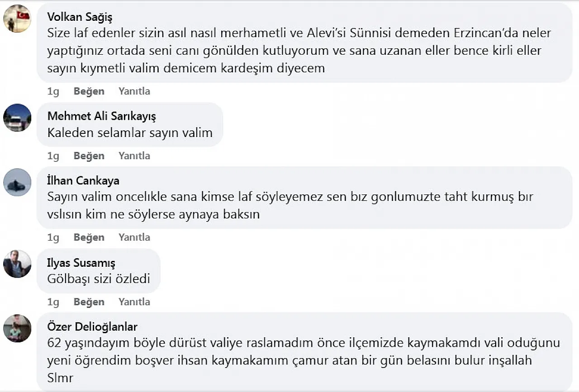Viewport: 579px width, 392px height.
Task: Click the 1g timestamp under Ilyas Susamış's comment
Action: click(x=53, y=302)
